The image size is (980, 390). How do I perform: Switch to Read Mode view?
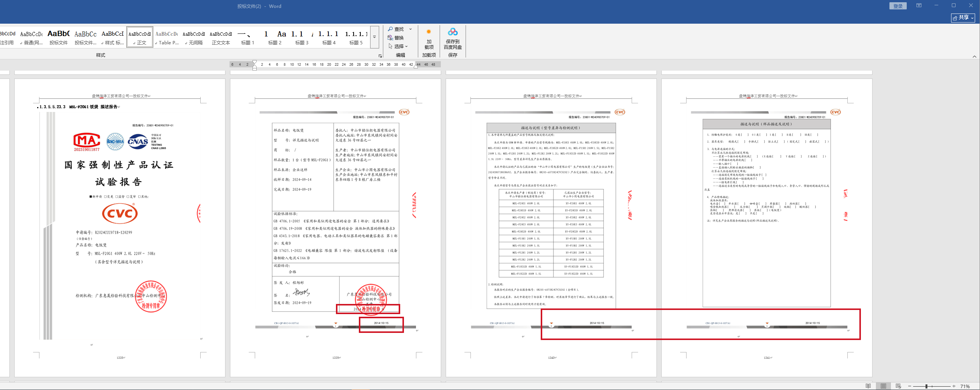[x=868, y=386]
